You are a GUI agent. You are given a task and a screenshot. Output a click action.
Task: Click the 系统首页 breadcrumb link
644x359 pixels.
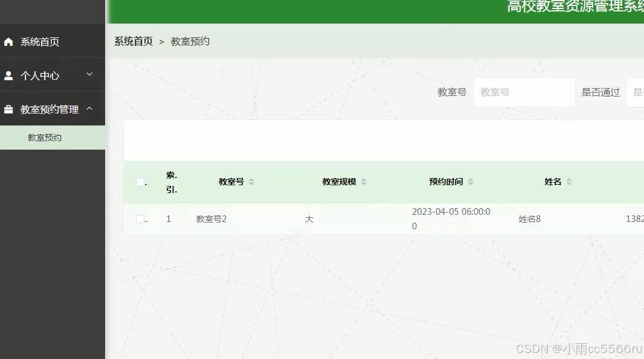coord(133,41)
